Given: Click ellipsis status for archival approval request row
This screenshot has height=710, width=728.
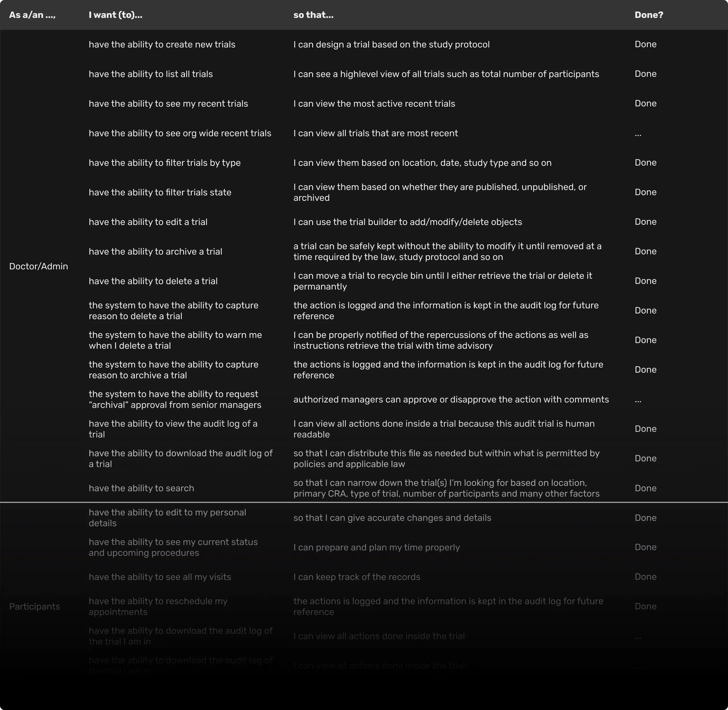Looking at the screenshot, I should coord(638,401).
